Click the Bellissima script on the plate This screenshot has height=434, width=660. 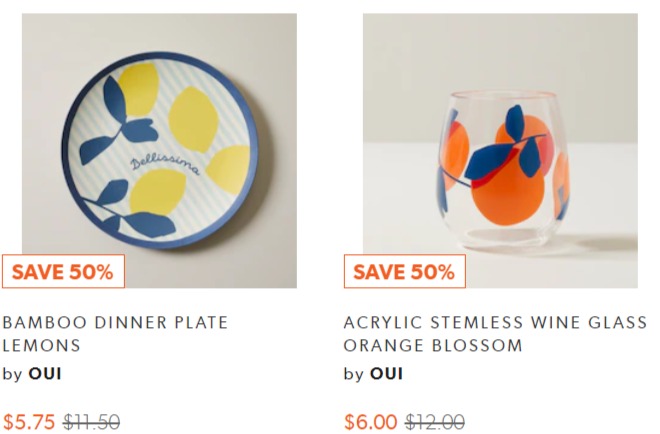165,165
